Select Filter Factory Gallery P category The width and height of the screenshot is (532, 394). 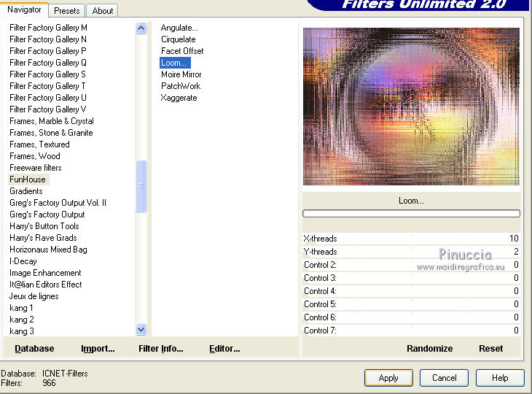(x=48, y=51)
